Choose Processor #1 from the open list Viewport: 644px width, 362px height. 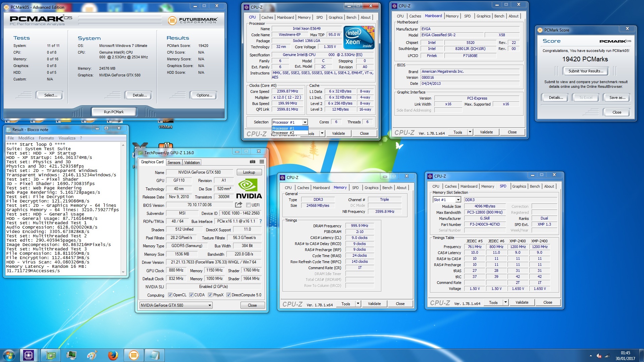point(290,128)
